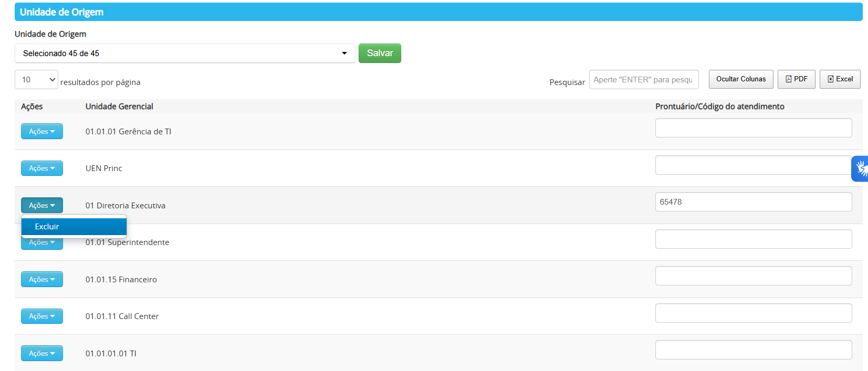Open the Unidade de Origem multiselect dropdown
This screenshot has width=868, height=371.
(185, 54)
